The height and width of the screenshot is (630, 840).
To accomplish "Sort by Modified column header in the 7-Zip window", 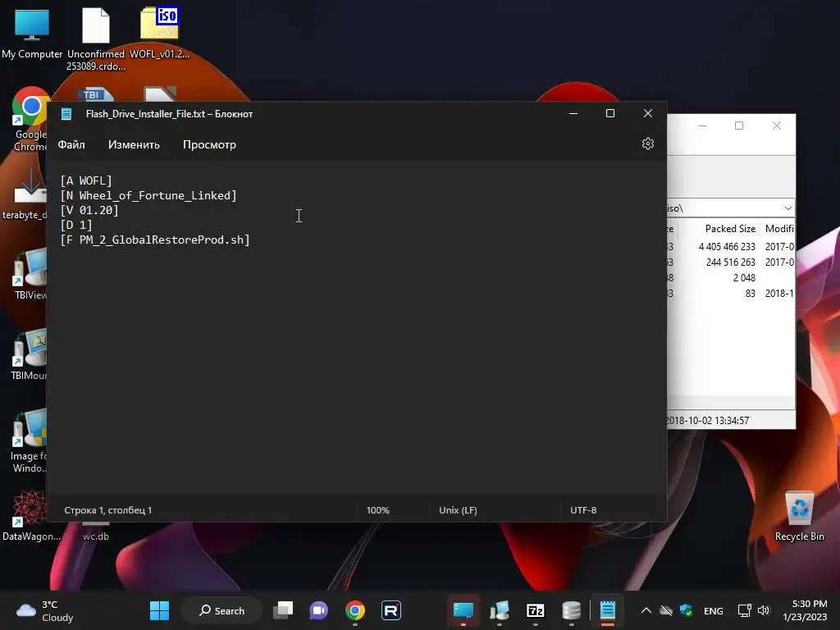I will (x=779, y=229).
